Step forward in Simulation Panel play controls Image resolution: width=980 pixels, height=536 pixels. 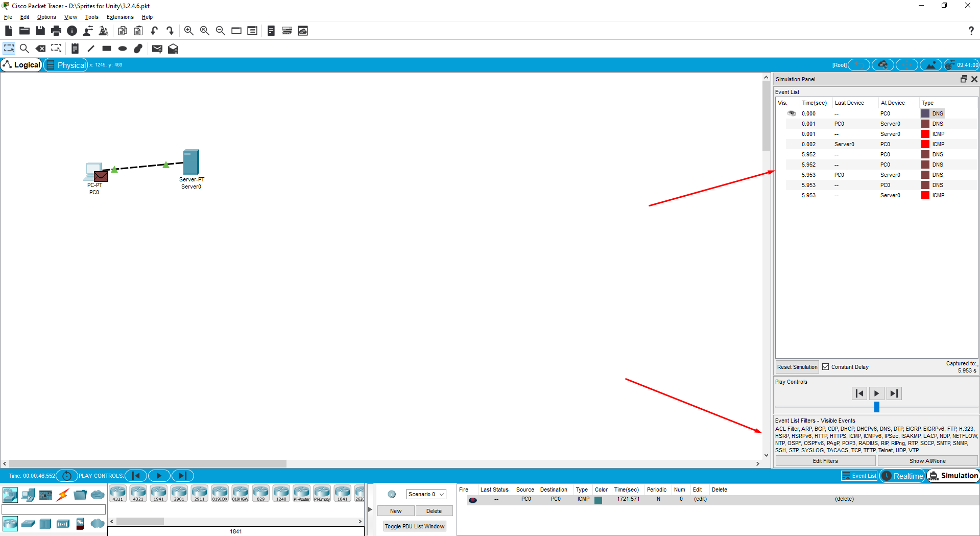pos(894,393)
